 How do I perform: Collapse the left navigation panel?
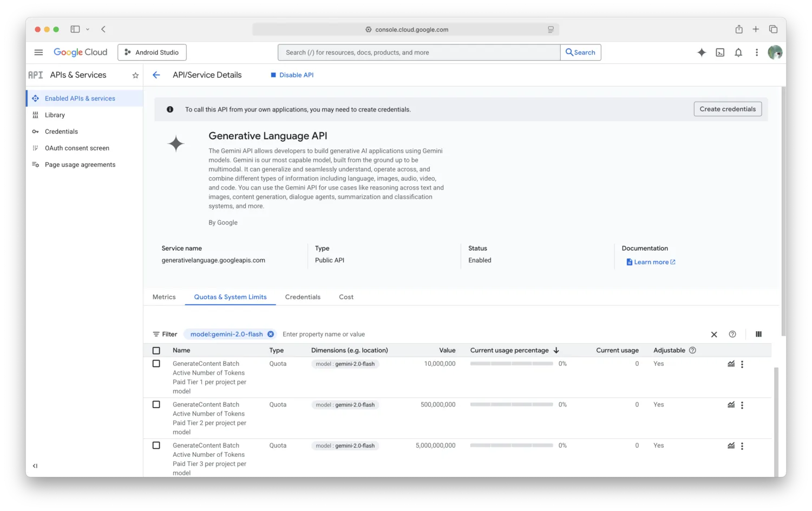35,466
